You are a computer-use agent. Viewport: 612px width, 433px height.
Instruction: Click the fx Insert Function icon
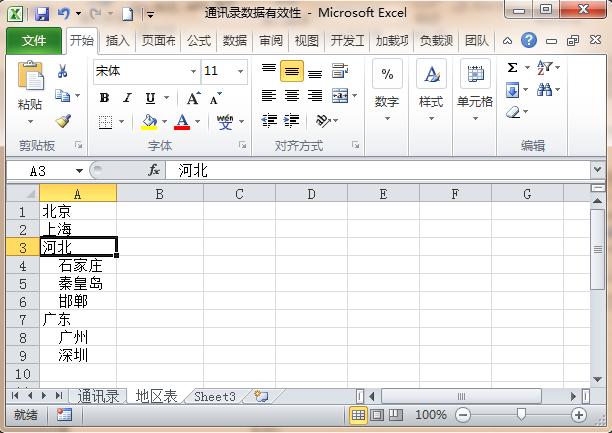click(x=154, y=170)
